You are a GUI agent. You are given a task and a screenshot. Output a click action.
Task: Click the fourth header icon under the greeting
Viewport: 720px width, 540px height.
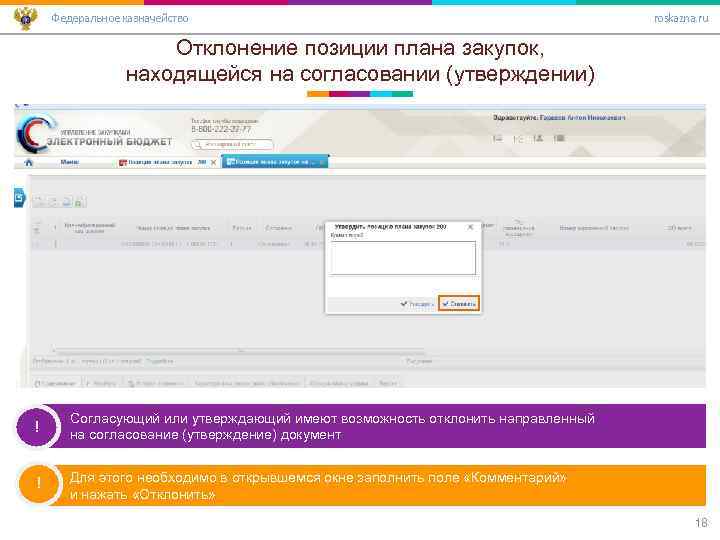(559, 138)
